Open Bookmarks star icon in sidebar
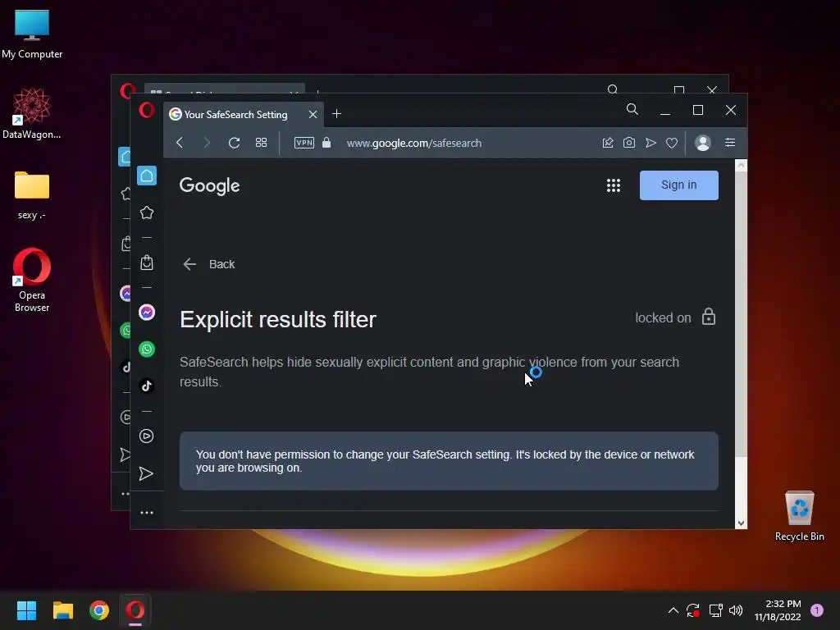840x630 pixels. click(x=147, y=212)
